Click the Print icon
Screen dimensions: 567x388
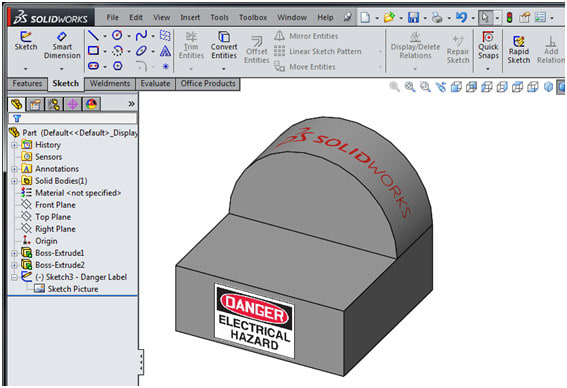click(437, 17)
